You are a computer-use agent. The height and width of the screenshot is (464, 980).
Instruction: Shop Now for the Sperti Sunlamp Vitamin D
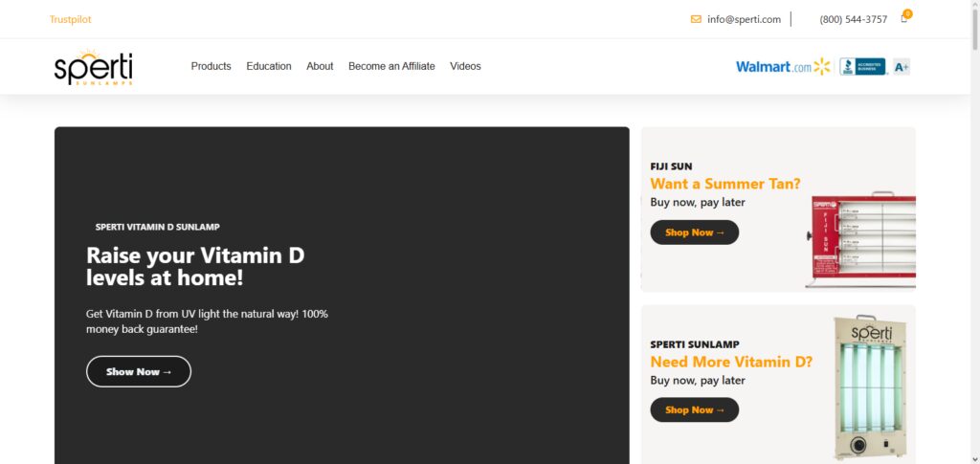point(695,409)
